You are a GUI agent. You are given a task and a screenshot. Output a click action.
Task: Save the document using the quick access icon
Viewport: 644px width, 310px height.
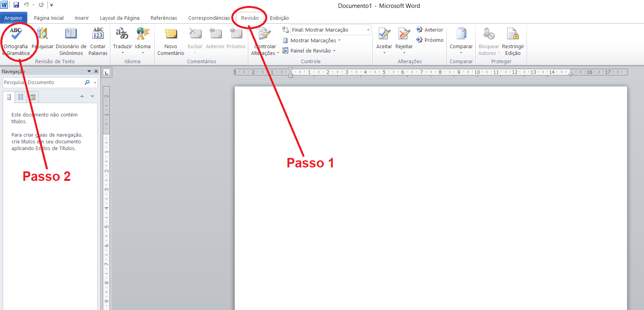16,5
